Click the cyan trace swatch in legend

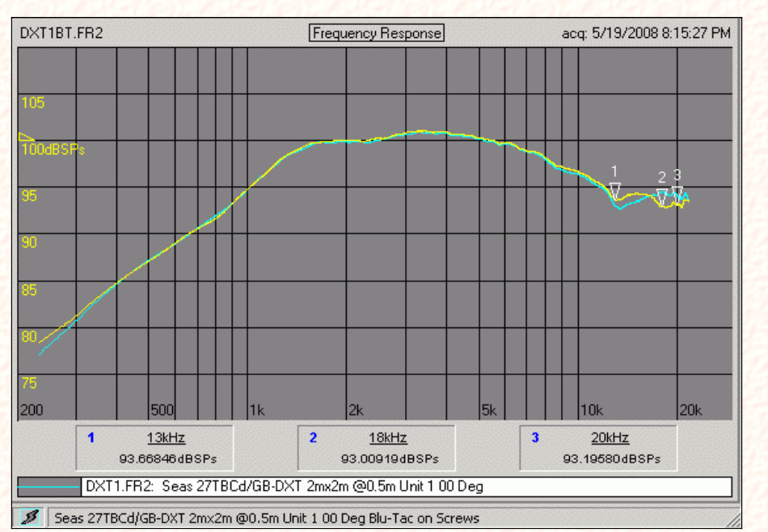coord(49,487)
